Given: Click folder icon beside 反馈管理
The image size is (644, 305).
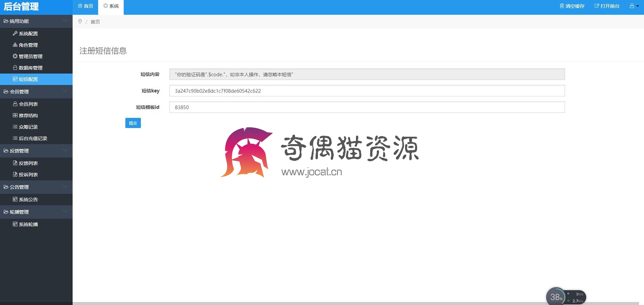Looking at the screenshot, I should point(6,151).
